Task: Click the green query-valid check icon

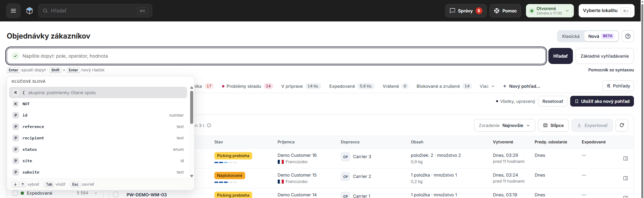Action: [x=15, y=56]
